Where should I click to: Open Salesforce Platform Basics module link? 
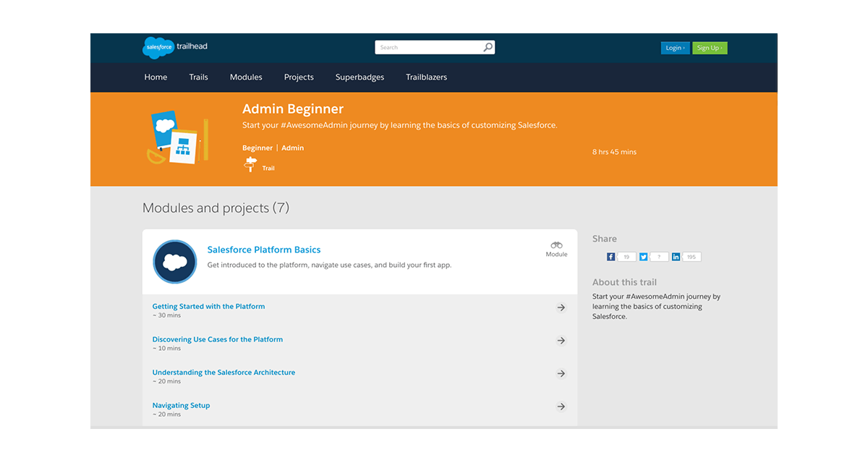click(264, 250)
